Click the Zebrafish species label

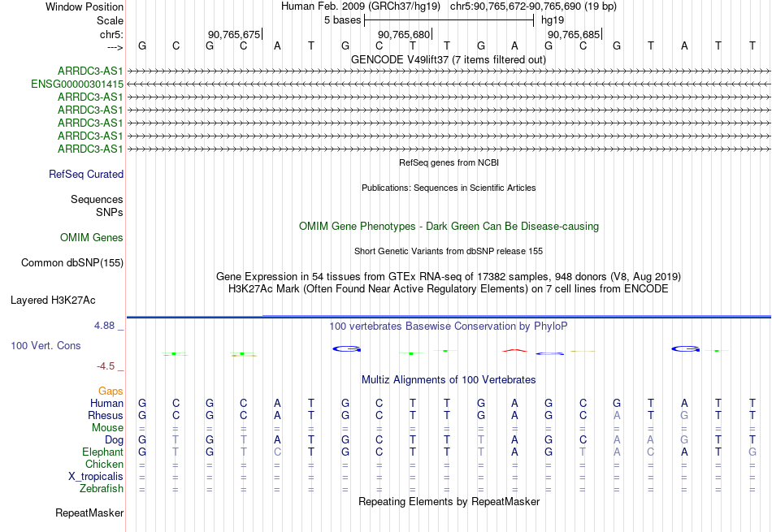(102, 489)
